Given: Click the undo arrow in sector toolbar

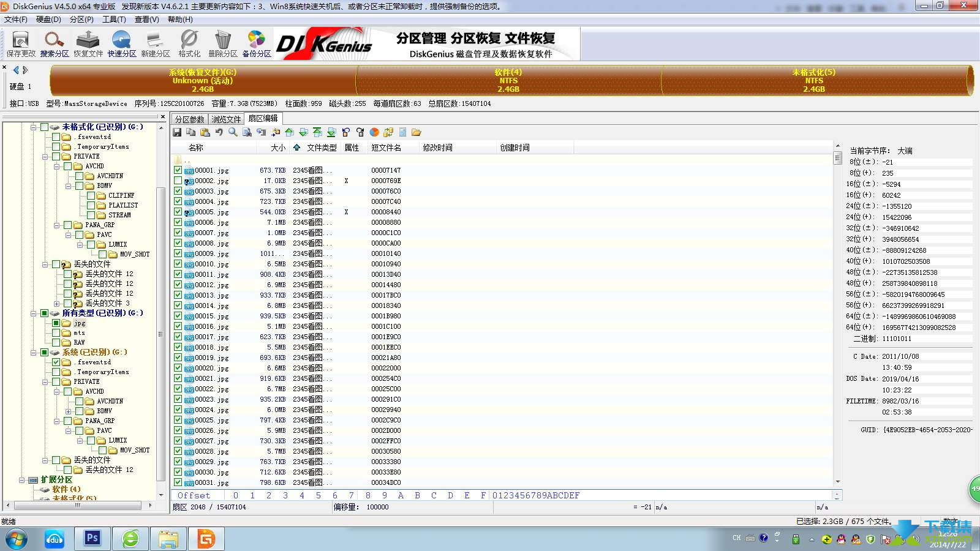Looking at the screenshot, I should [x=219, y=132].
